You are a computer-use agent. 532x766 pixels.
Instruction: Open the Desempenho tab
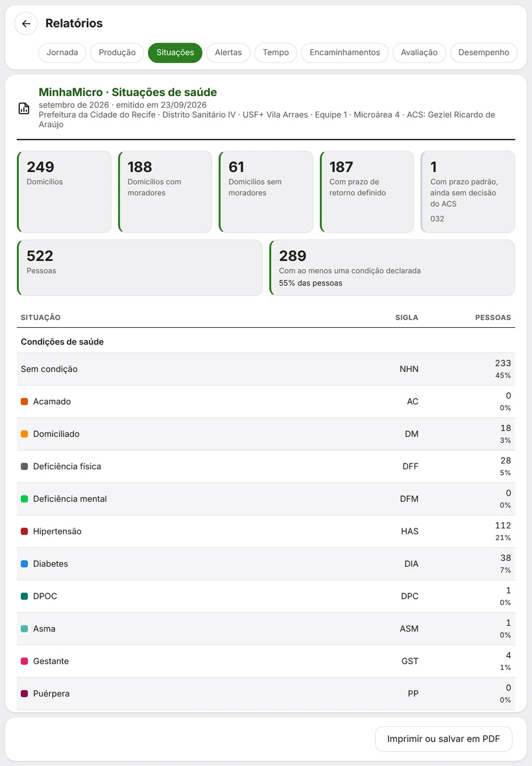[484, 53]
